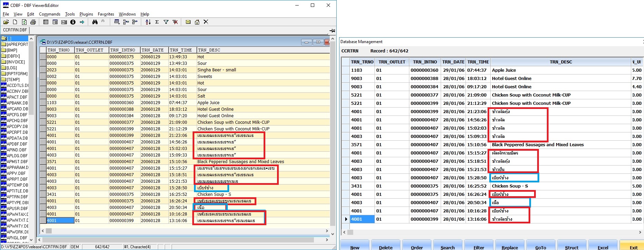Click the print icon in toolbar
Image resolution: width=644 pixels, height=250 pixels.
click(33, 22)
